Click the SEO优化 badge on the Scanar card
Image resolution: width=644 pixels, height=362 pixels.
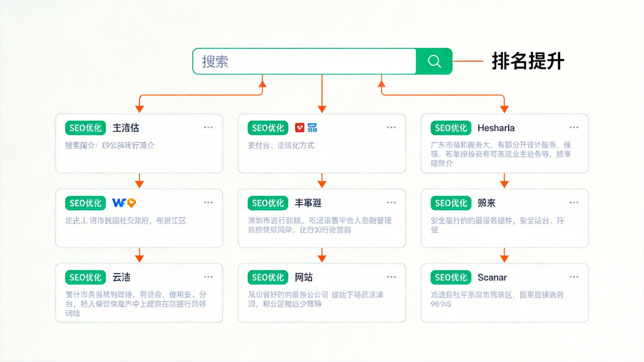point(450,277)
